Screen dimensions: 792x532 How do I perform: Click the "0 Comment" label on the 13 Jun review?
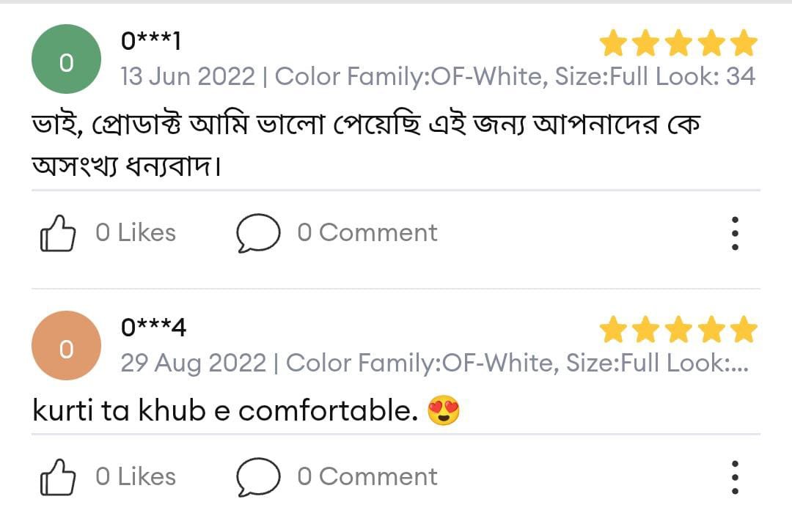click(367, 233)
